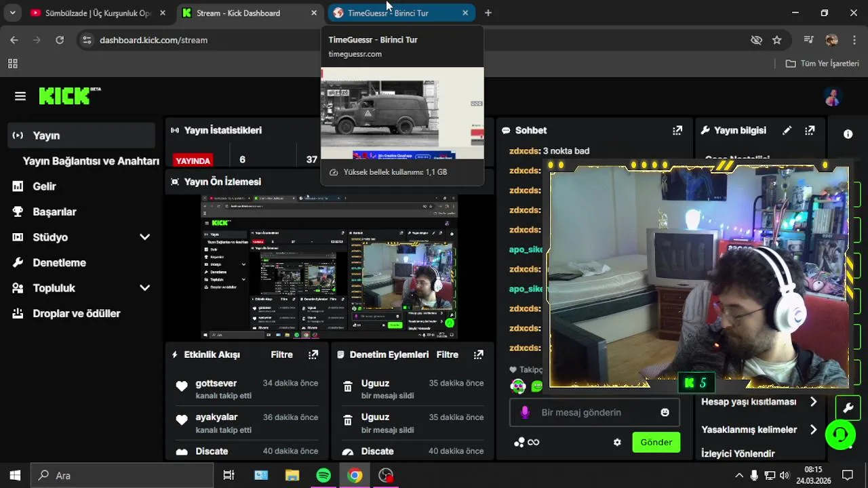The height and width of the screenshot is (488, 868).
Task: Click İzleyici Yönlendir option
Action: [x=738, y=453]
